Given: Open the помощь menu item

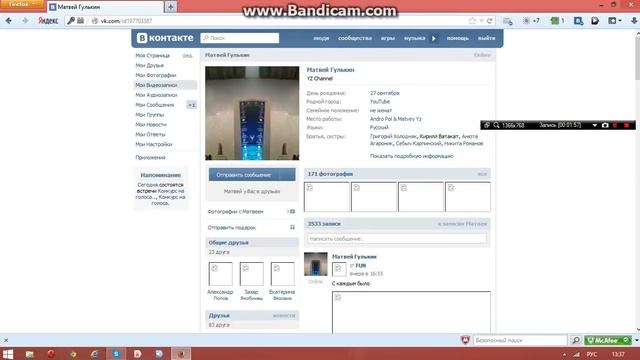Looking at the screenshot, I should pos(458,38).
